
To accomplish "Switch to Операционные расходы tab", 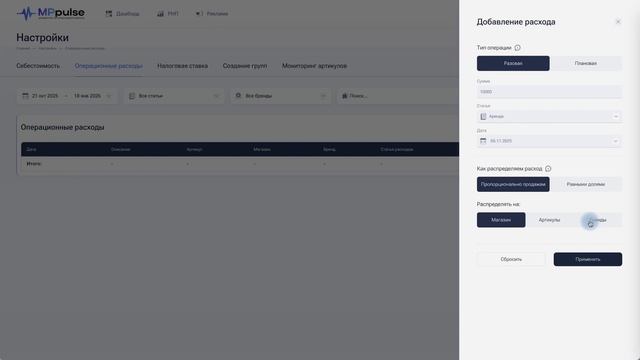I will tap(109, 66).
